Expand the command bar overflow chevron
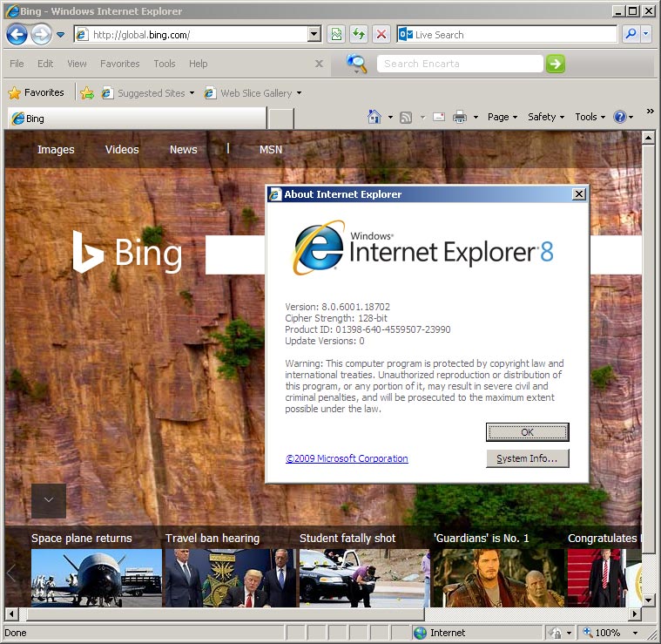This screenshot has height=644, width=661. pos(650,112)
